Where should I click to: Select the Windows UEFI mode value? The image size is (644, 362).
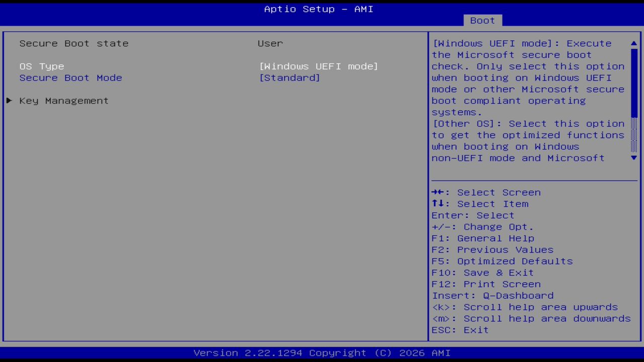pyautogui.click(x=318, y=66)
